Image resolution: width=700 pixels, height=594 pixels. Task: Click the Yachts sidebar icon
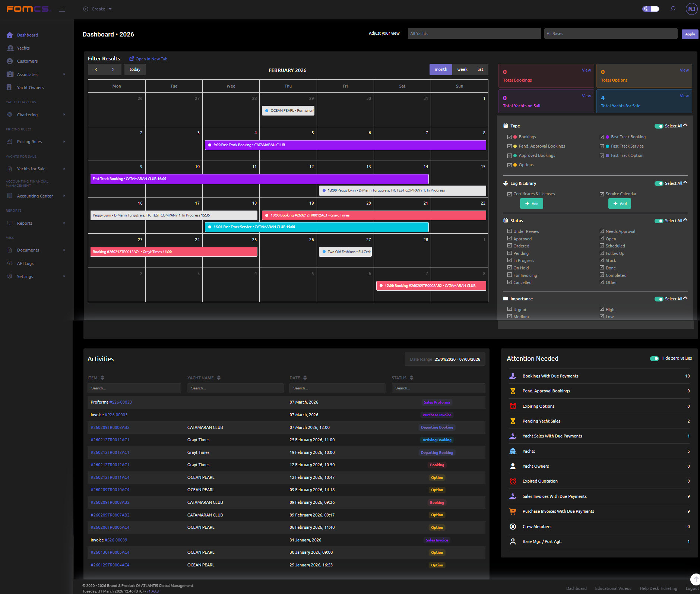(10, 48)
